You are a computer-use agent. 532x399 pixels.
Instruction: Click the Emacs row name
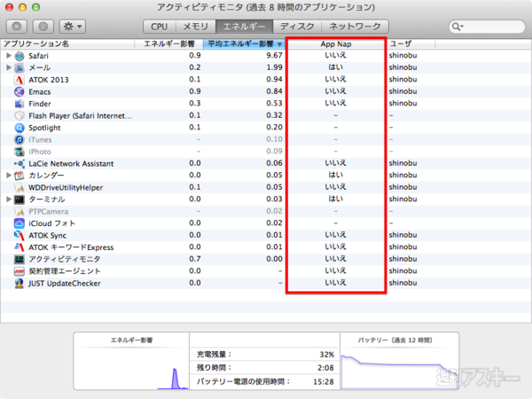coord(39,92)
